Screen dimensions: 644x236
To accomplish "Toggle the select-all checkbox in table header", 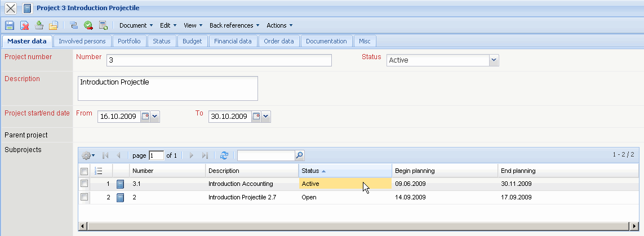I will coord(84,171).
